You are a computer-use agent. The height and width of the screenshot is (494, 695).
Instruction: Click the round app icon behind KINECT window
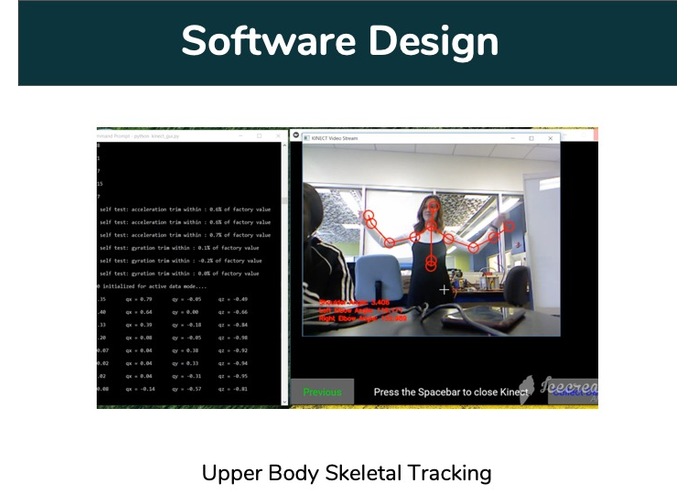tap(296, 135)
